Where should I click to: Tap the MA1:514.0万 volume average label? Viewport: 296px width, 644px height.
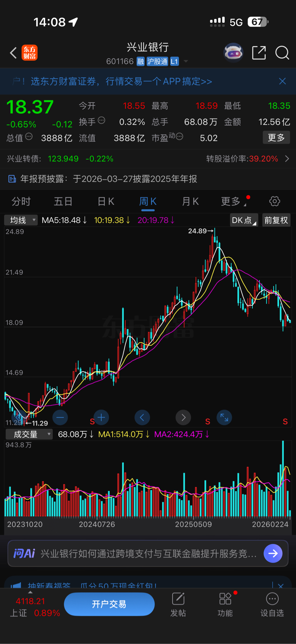124,434
